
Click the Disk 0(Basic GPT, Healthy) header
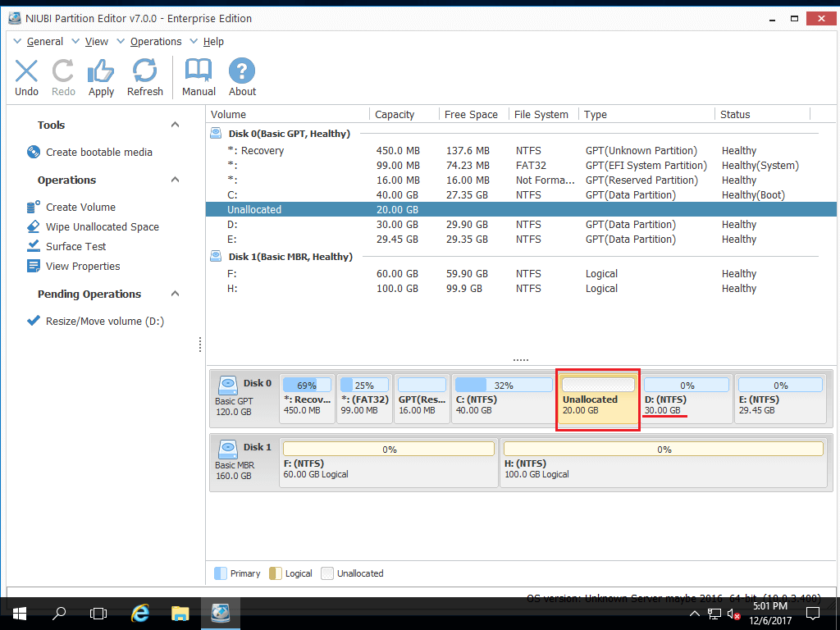[x=290, y=134]
